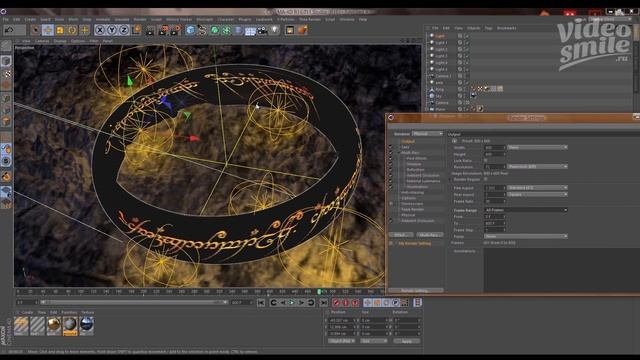Select the Sky object in Object Manager

(x=438, y=96)
